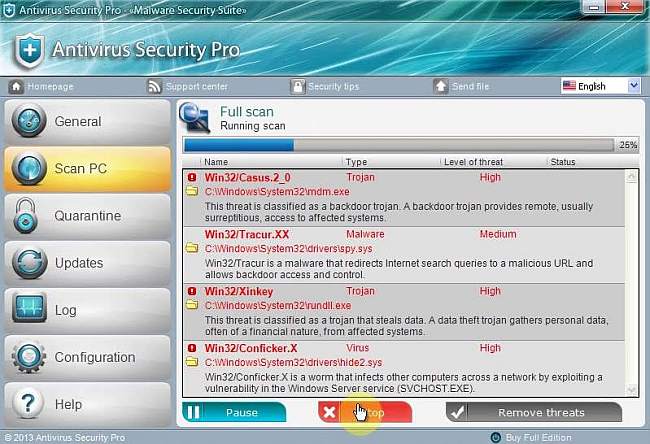Click red alert icon beside Win32/Xinkey
Viewport: 650px width, 444px height.
pos(192,291)
